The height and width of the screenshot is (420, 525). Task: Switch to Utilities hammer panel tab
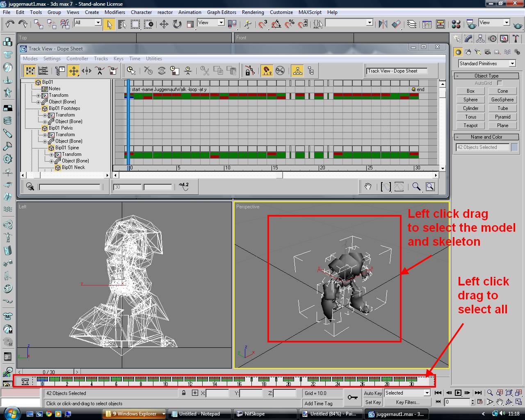click(516, 39)
